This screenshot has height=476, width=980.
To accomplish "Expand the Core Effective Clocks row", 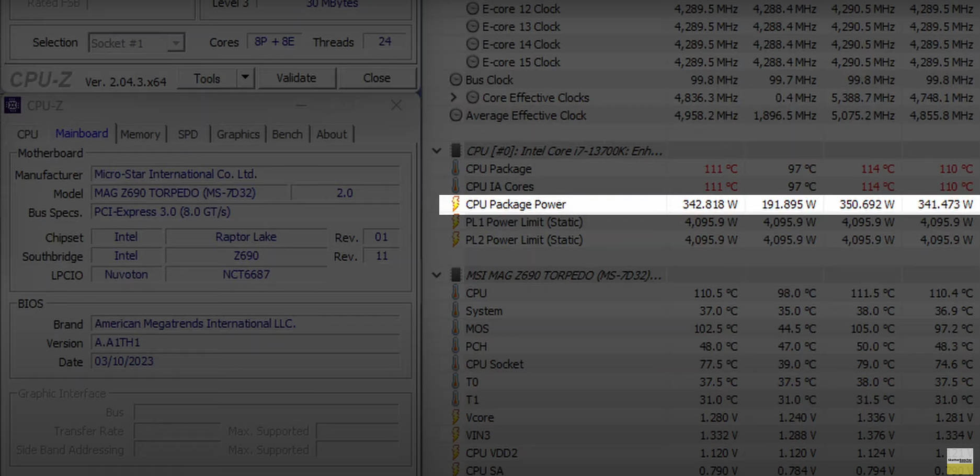I will tap(453, 97).
